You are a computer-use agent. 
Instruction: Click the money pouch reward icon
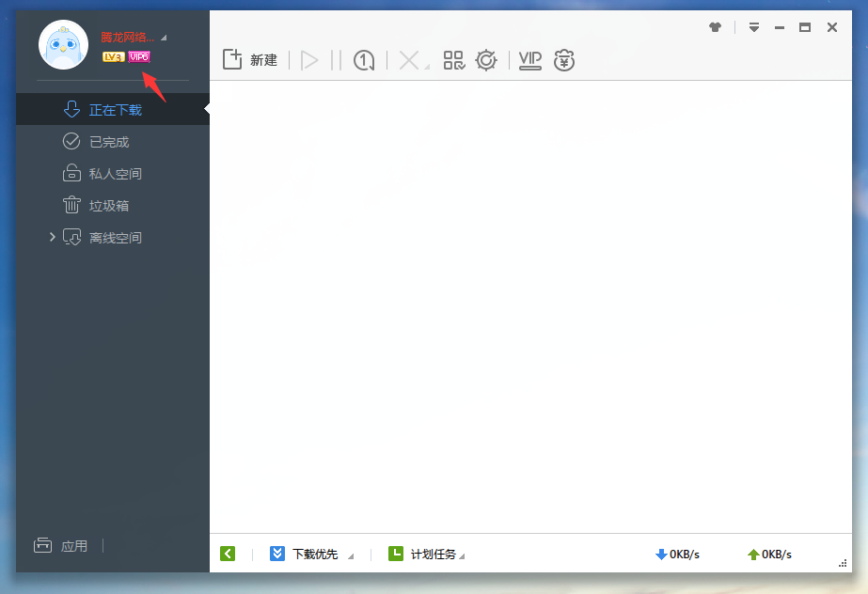pyautogui.click(x=563, y=59)
